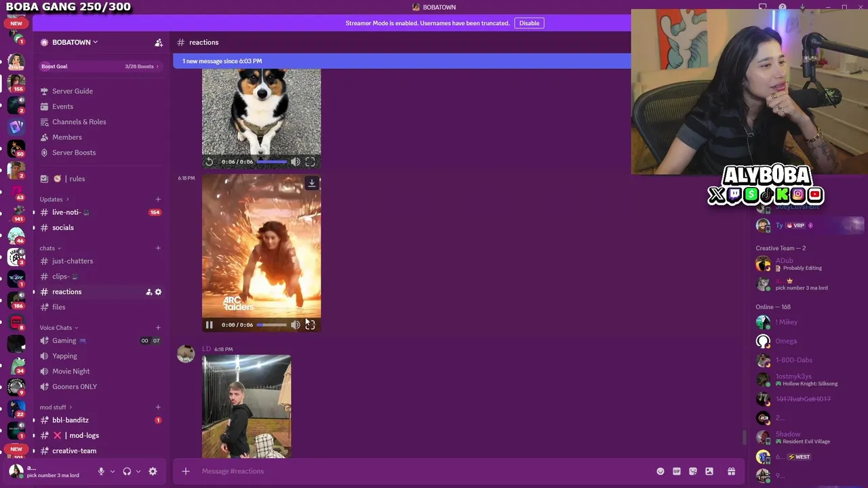Open the sticker picker icon
Screen dimensions: 868x488
[693, 472]
